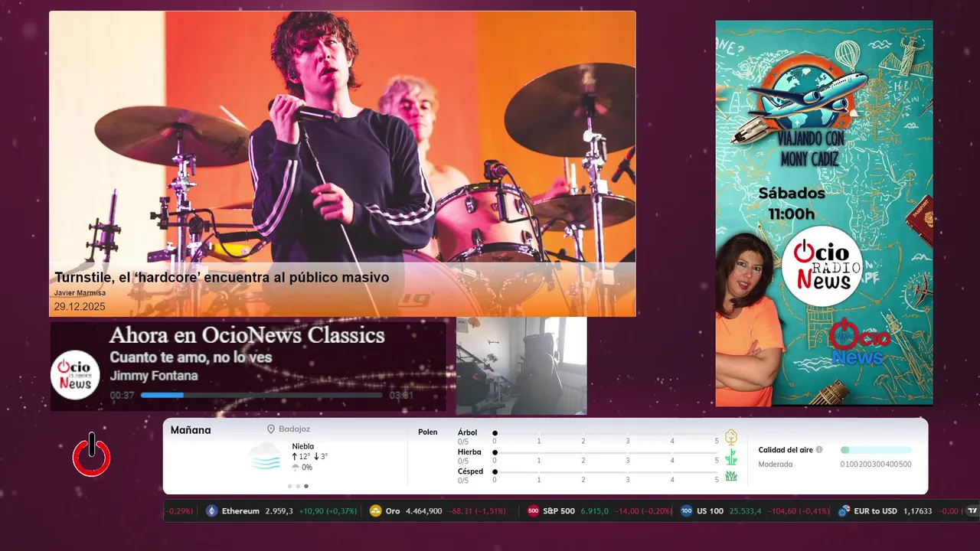Click the red power logo icon
The width and height of the screenshot is (980, 551).
point(91,455)
